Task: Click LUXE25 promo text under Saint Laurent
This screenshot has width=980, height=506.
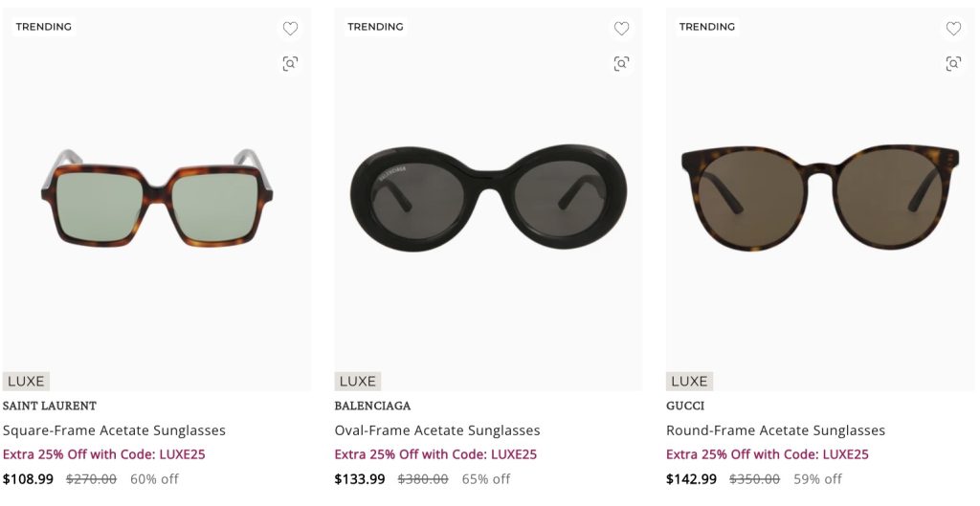Action: (x=103, y=454)
